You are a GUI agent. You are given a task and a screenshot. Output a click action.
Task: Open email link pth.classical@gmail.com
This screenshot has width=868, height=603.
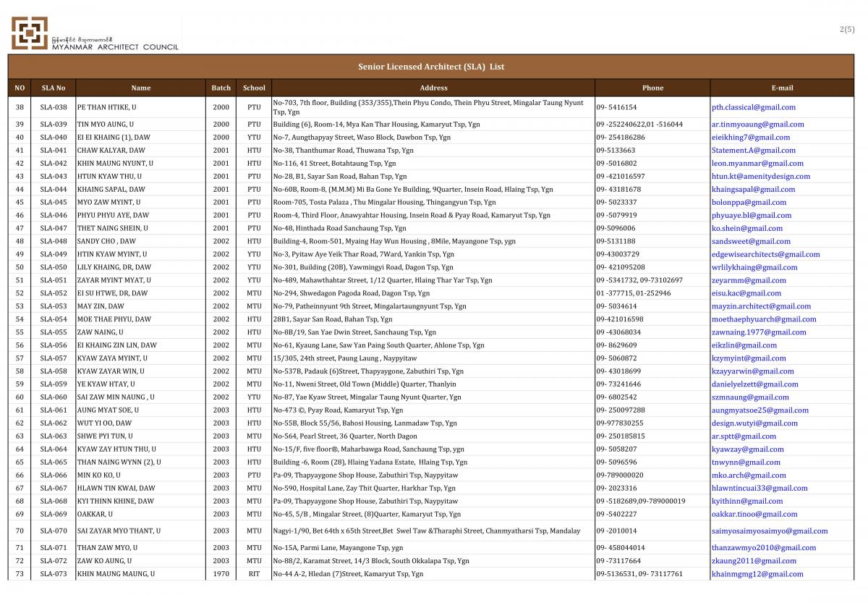click(753, 107)
